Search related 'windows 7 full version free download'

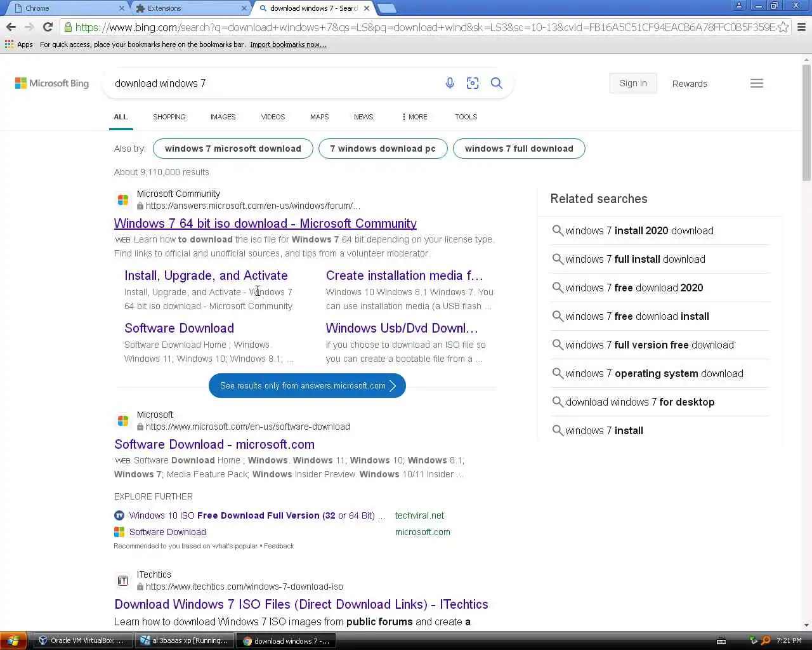[x=650, y=345]
